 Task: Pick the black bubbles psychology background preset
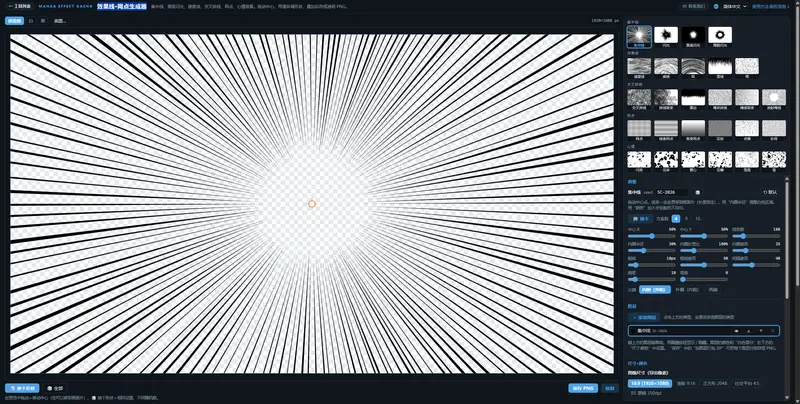tap(666, 161)
